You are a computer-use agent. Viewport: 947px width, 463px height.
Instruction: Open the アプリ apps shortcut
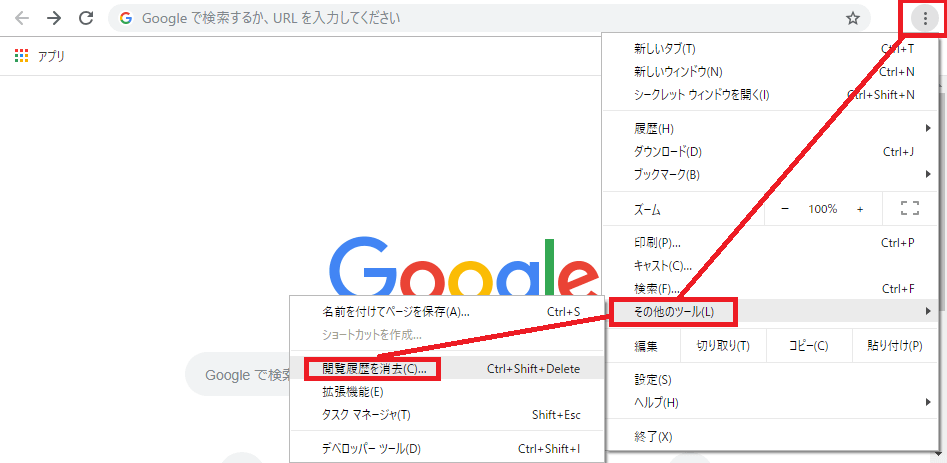tap(39, 56)
